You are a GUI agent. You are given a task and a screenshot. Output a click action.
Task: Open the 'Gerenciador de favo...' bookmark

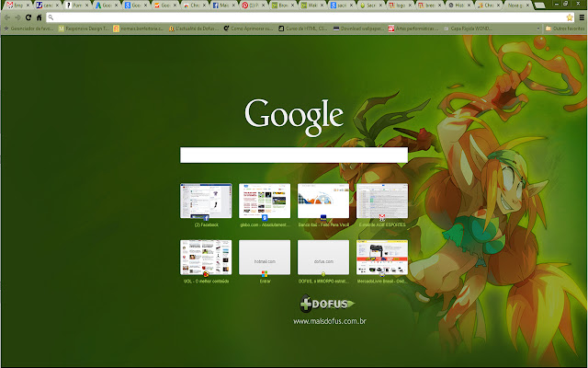(x=28, y=29)
